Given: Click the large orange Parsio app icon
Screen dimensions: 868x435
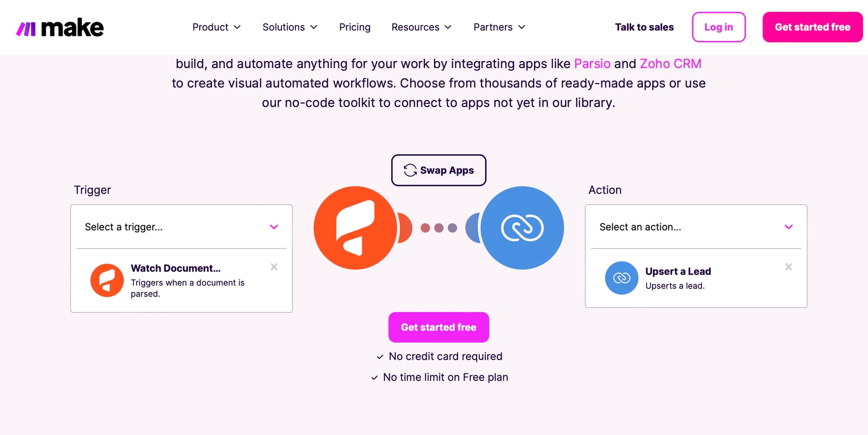Looking at the screenshot, I should pyautogui.click(x=355, y=228).
